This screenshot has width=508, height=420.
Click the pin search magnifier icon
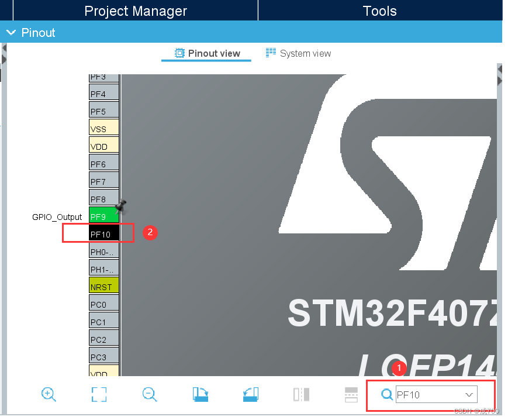click(x=386, y=394)
